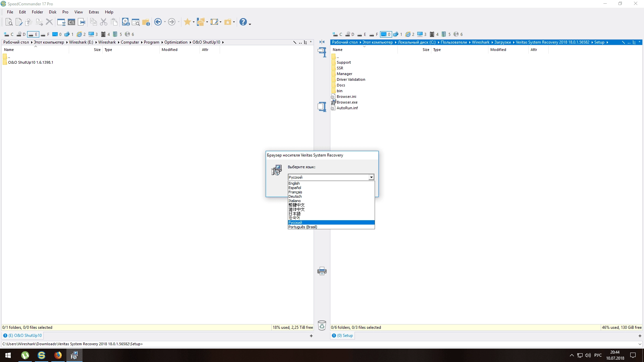The image size is (644, 362).
Task: Go forward with the right arrow button
Action: [171, 22]
